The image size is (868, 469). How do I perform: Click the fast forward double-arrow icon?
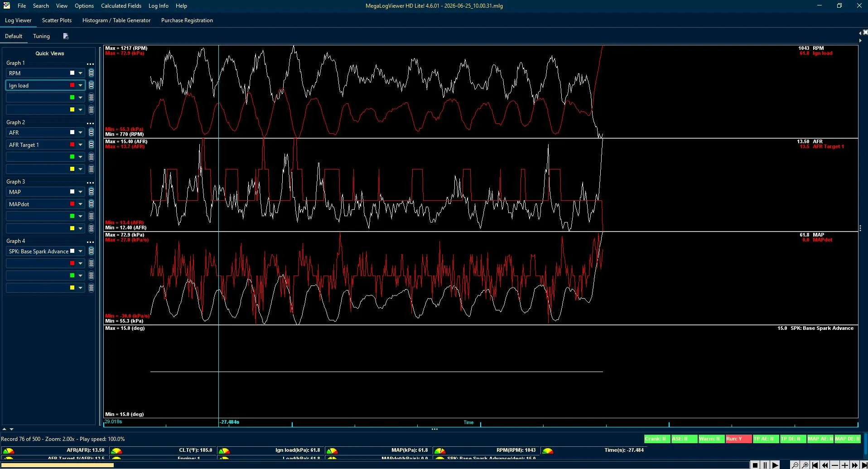[x=854, y=465]
